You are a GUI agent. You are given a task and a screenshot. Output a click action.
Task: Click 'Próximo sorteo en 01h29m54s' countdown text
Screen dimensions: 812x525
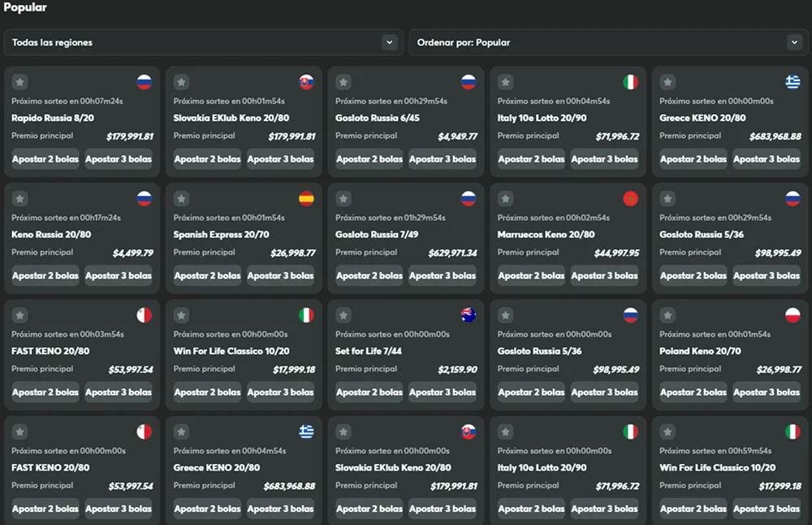coord(391,218)
